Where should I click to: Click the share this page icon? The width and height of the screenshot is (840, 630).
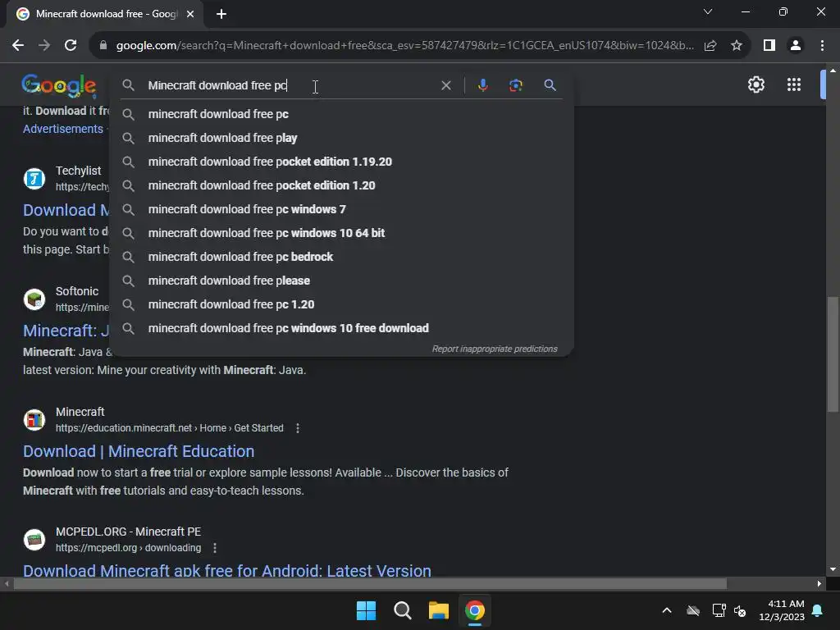click(x=710, y=46)
